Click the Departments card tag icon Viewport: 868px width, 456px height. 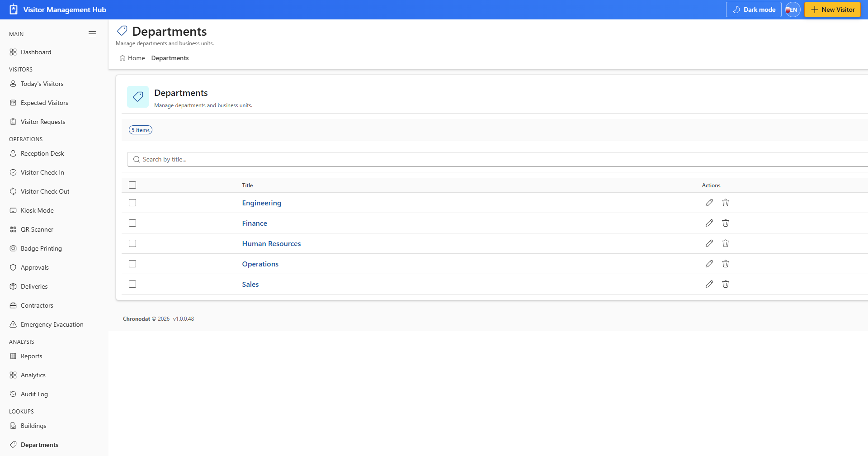pos(138,97)
